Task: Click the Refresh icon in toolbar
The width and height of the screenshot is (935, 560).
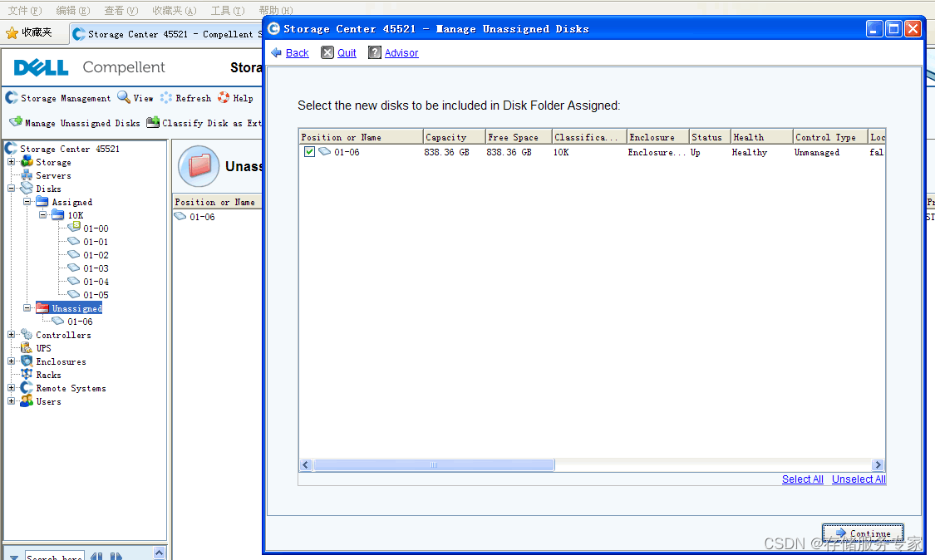Action: point(165,97)
